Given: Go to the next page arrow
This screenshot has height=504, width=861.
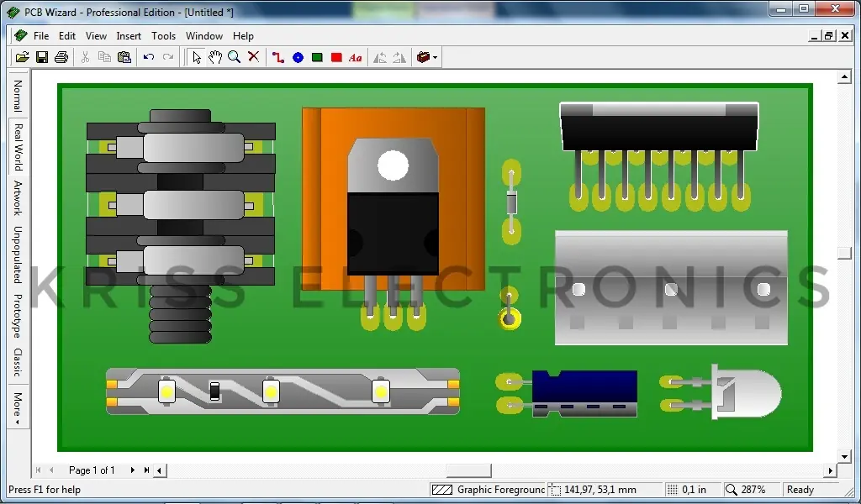Looking at the screenshot, I should click(132, 470).
